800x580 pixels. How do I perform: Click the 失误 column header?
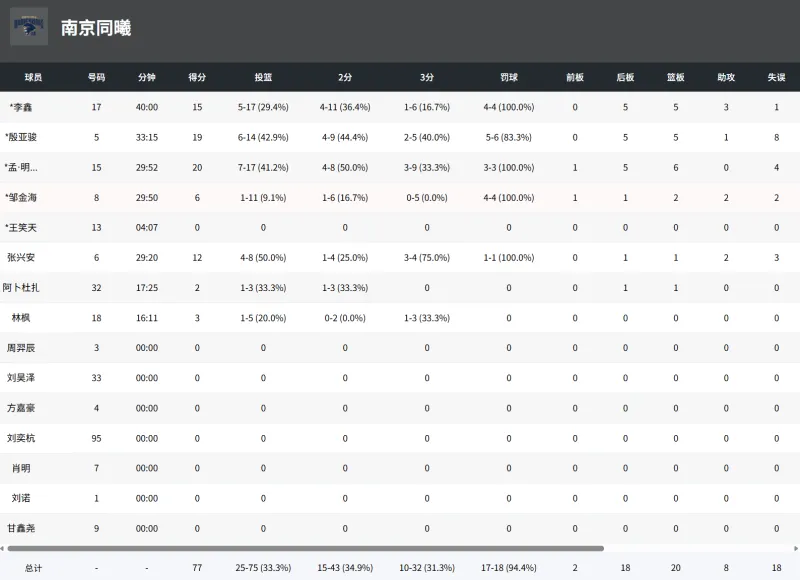[776, 77]
